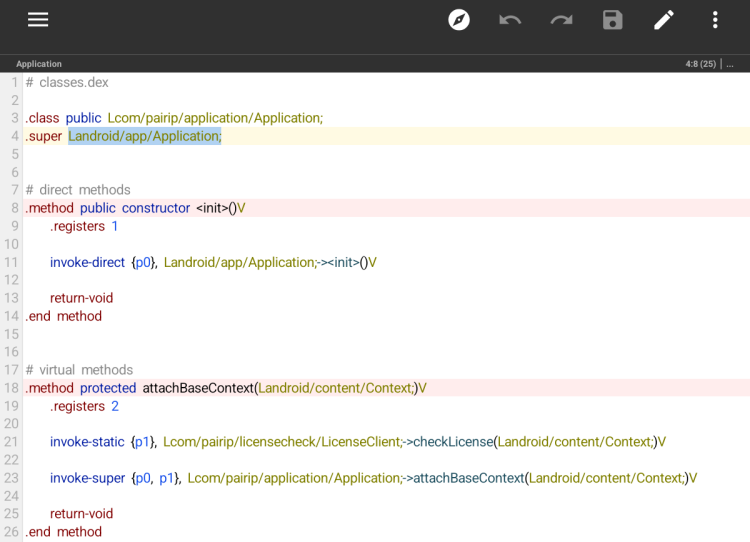Toggle edit mode with pencil icon

664,20
